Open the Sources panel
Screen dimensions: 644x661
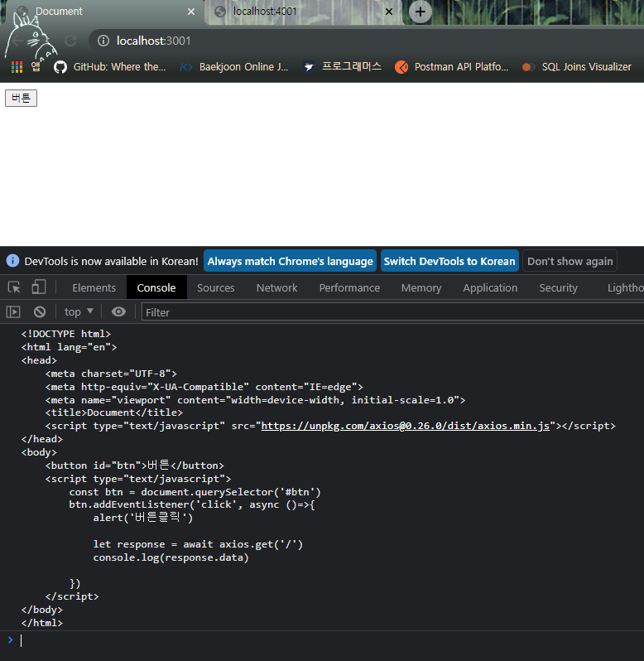216,288
